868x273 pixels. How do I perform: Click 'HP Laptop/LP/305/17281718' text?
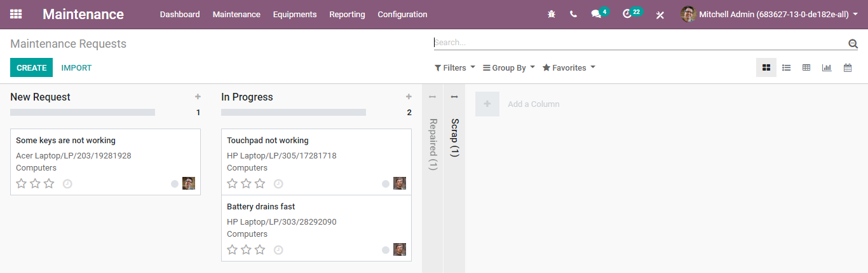(x=281, y=156)
